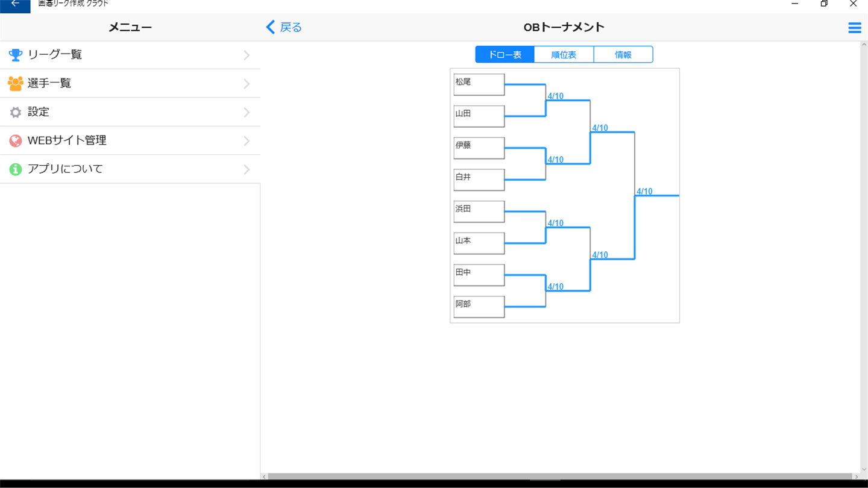Select the ドロー表 tab
The height and width of the screenshot is (488, 868).
[505, 55]
